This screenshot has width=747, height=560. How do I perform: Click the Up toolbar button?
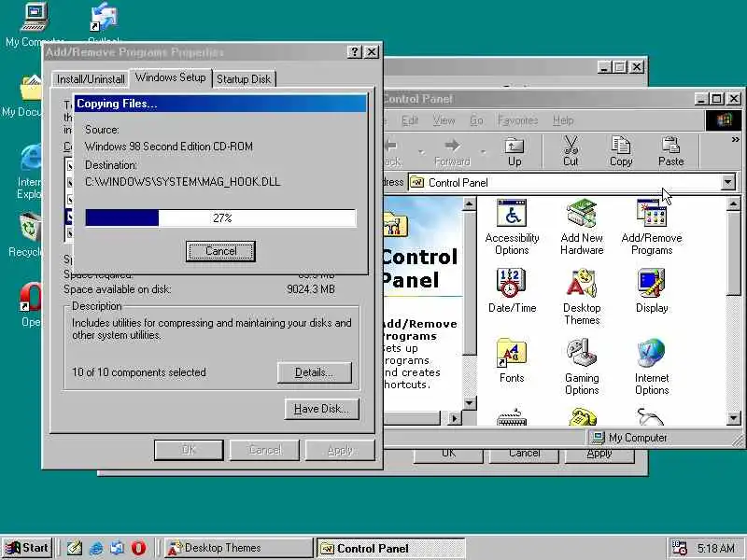[x=514, y=152]
